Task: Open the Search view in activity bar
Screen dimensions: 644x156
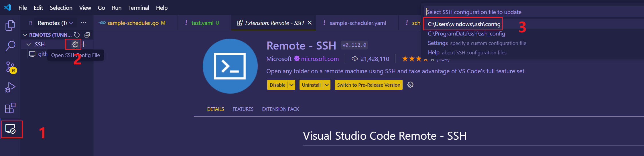Action: click(x=10, y=46)
